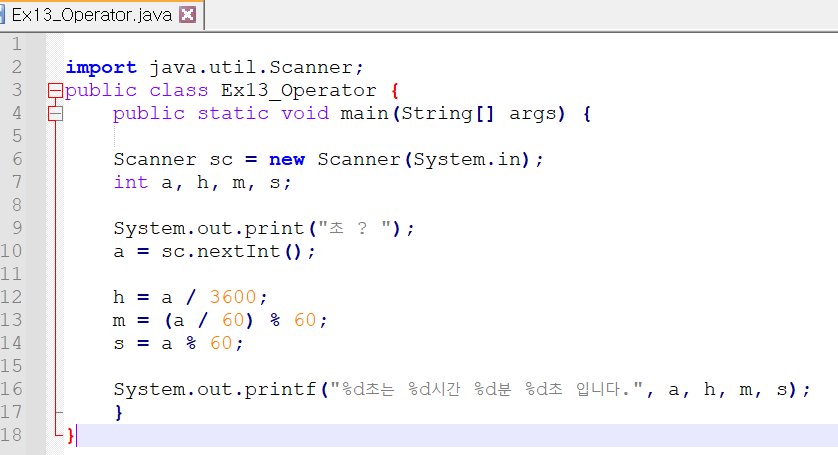Click 'h = a /' on line 12
838x455 pixels.
click(x=155, y=297)
